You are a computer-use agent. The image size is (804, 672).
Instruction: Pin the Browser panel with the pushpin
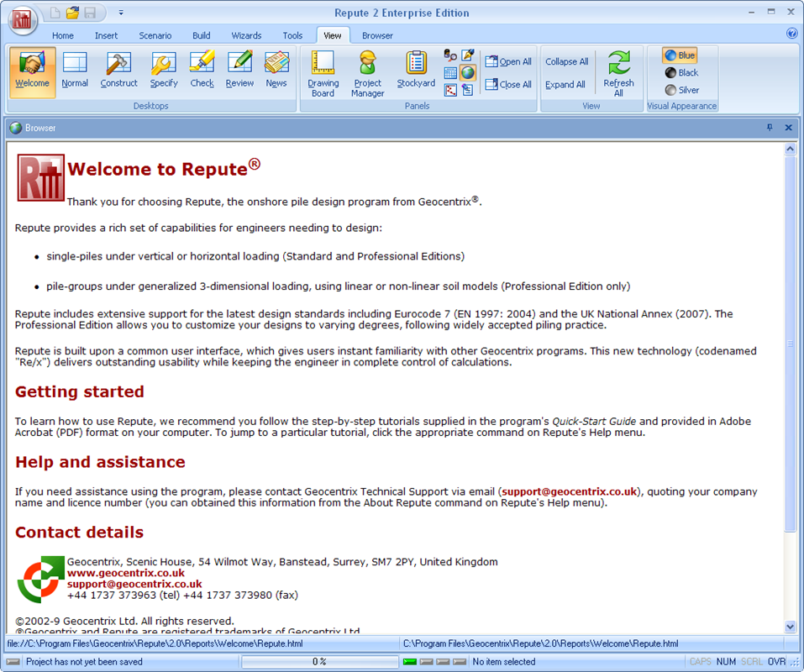(769, 128)
